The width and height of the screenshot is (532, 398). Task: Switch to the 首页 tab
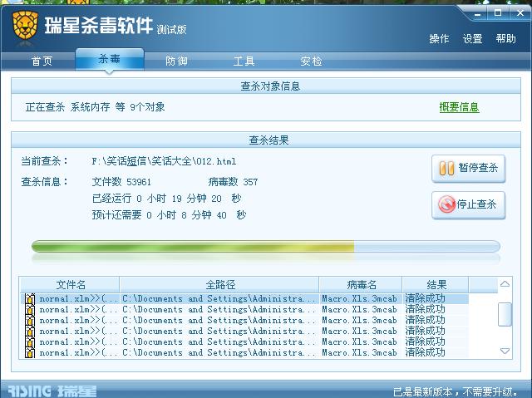(42, 61)
